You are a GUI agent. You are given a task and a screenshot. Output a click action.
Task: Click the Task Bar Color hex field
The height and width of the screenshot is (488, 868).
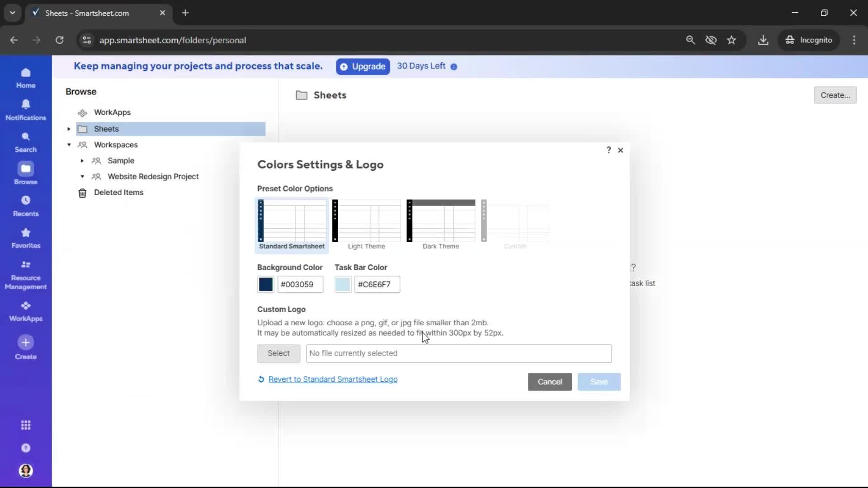tap(377, 284)
